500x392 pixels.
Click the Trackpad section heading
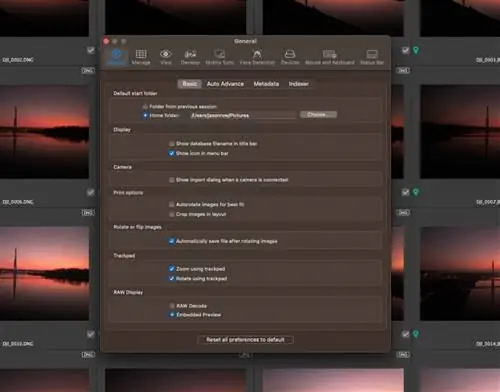[x=124, y=256]
